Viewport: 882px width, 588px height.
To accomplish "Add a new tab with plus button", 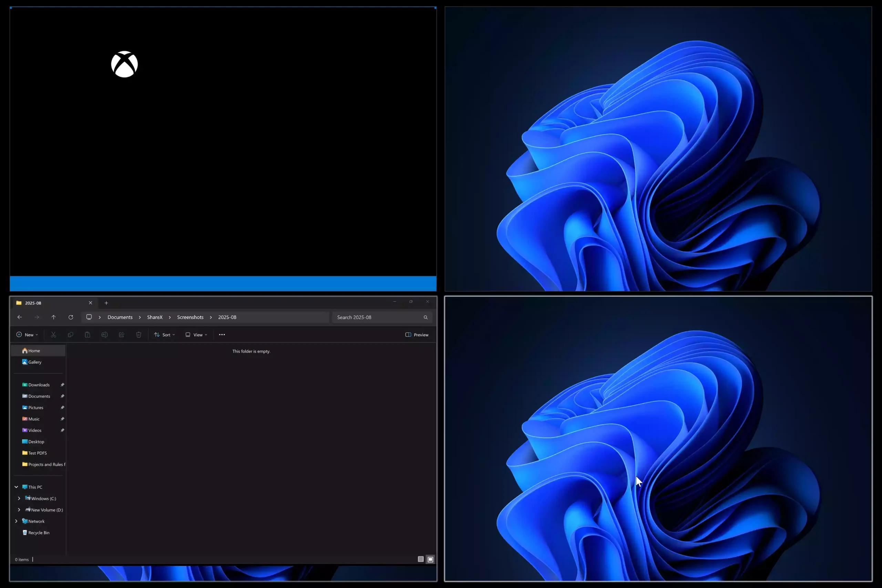I will click(x=106, y=303).
